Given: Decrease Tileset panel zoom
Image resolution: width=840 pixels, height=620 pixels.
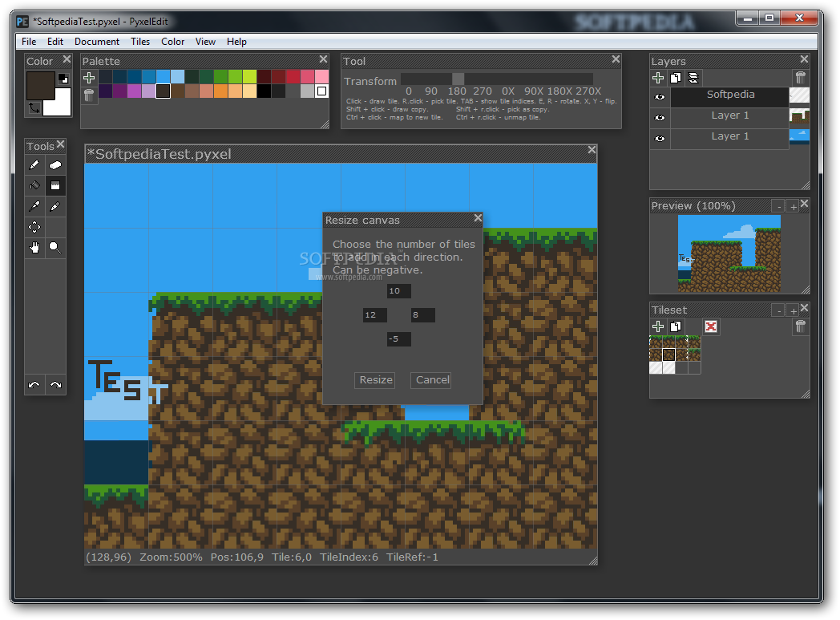Looking at the screenshot, I should (778, 310).
